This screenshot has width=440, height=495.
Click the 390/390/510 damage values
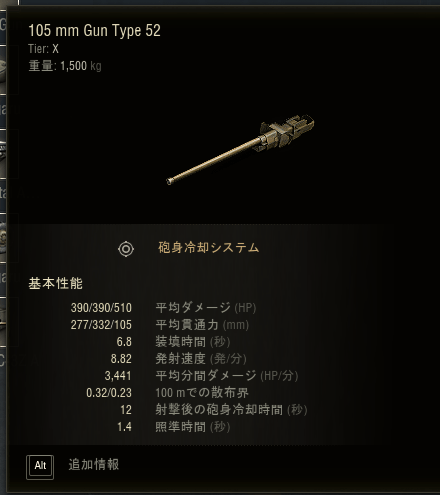point(101,308)
